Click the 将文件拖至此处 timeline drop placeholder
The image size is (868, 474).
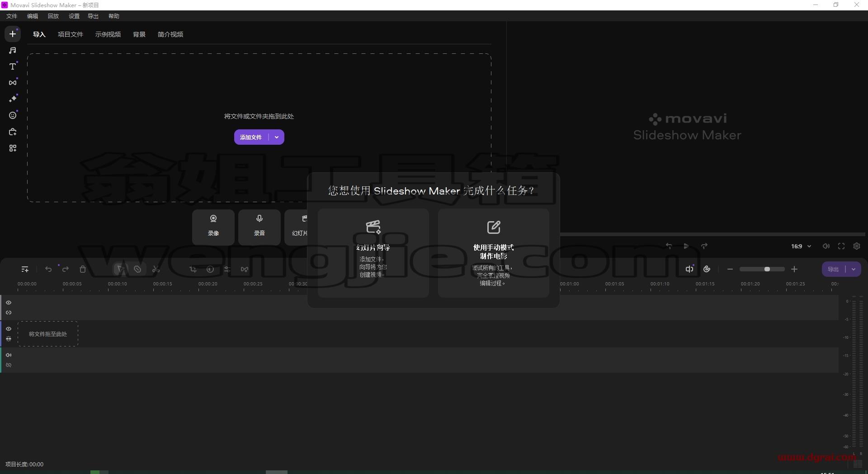[x=48, y=334]
